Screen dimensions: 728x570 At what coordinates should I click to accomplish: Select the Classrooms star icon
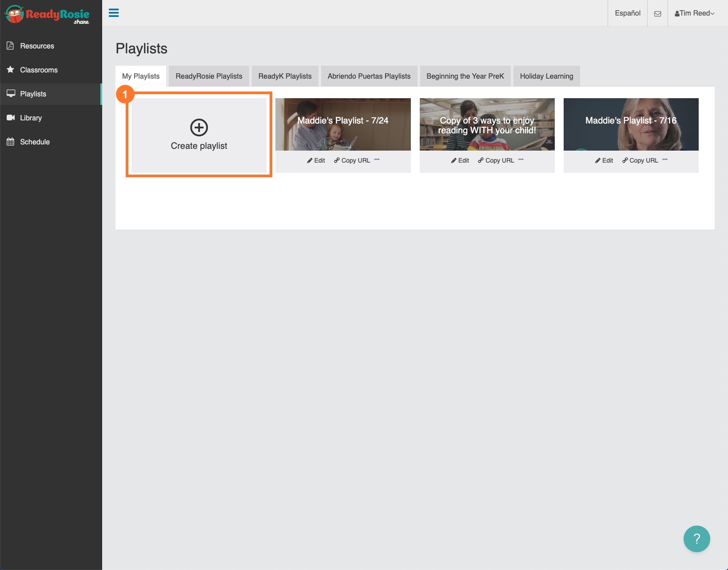(9, 70)
